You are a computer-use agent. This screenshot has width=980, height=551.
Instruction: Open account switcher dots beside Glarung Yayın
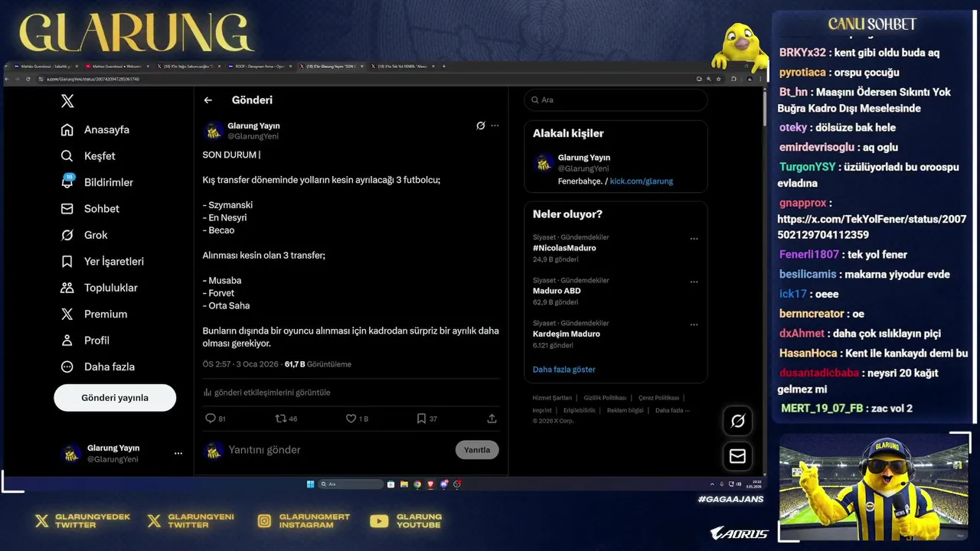pyautogui.click(x=178, y=454)
